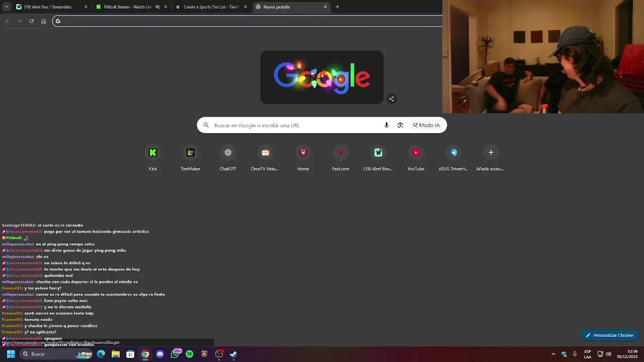Screen dimensions: 644x362
Task: Open File Explorer from the taskbar
Action: click(x=116, y=354)
